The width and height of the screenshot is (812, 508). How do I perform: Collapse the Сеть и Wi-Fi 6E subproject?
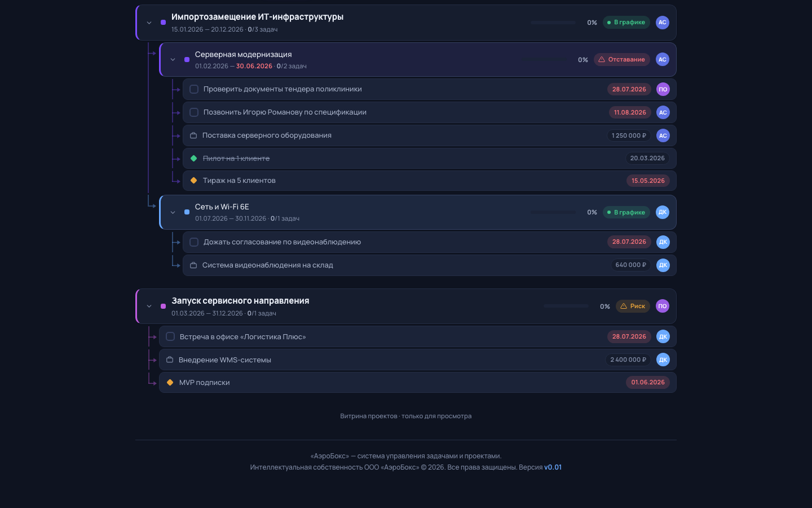click(173, 213)
